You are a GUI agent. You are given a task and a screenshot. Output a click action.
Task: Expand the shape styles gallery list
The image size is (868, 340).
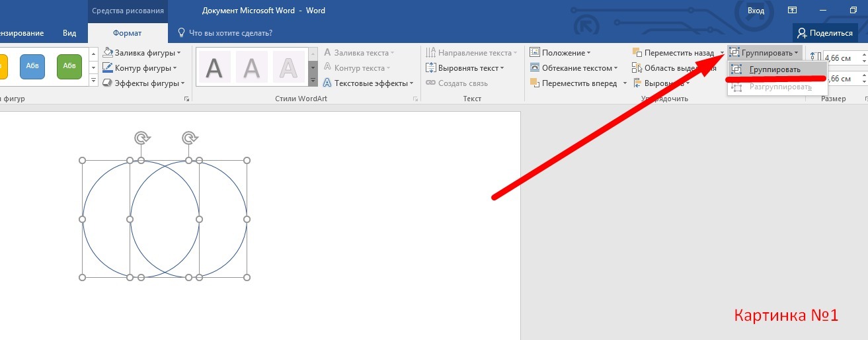pyautogui.click(x=93, y=81)
